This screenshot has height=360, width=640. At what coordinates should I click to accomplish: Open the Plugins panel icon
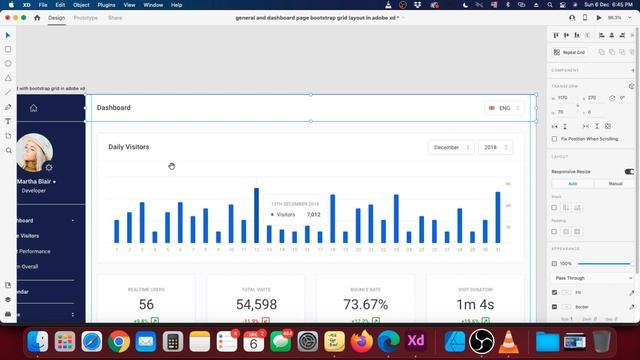click(8, 314)
